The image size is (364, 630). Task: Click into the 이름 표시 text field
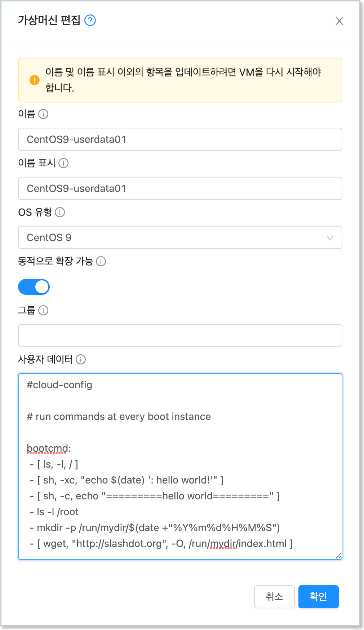coord(180,188)
